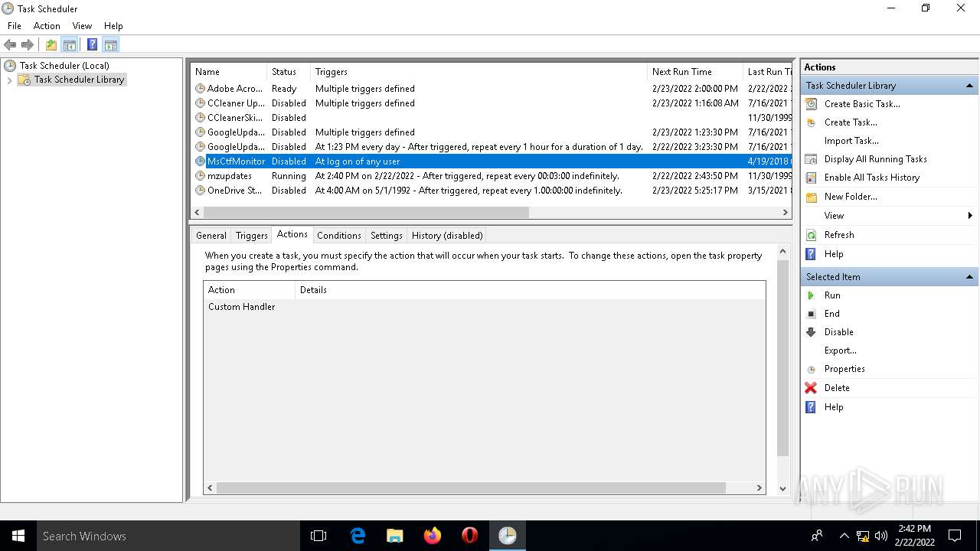This screenshot has width=980, height=551.
Task: Click the Refresh icon in Actions pane
Action: pyautogui.click(x=812, y=235)
